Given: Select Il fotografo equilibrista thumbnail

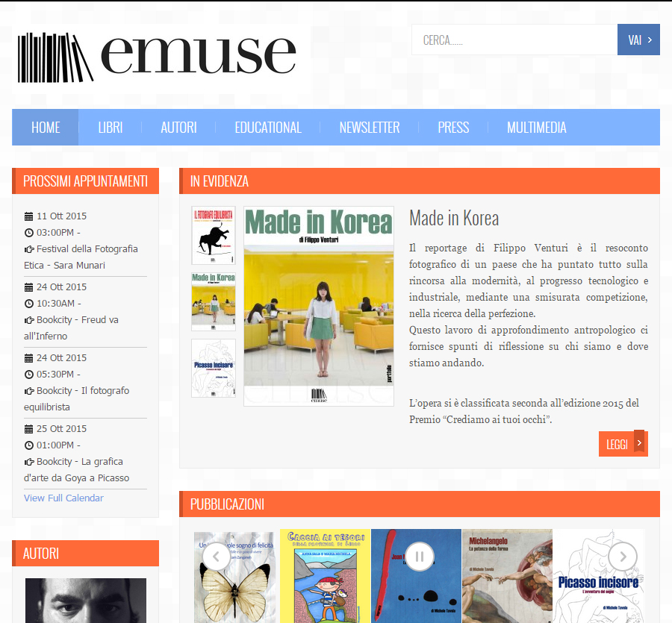Looking at the screenshot, I should (x=214, y=235).
